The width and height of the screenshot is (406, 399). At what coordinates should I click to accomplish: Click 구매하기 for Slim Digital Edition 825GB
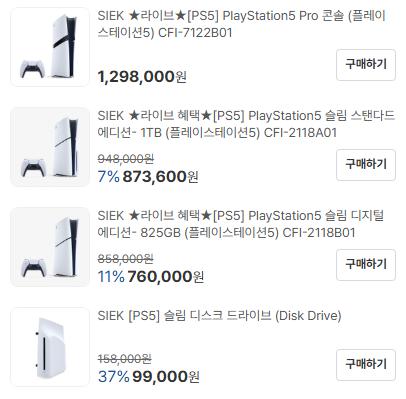[366, 265]
